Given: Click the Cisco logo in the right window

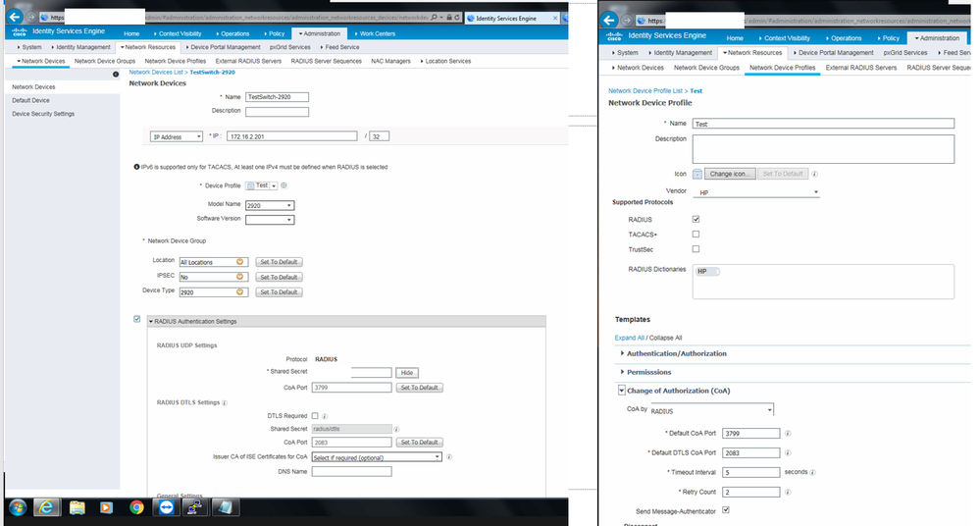Looking at the screenshot, I should pos(615,36).
